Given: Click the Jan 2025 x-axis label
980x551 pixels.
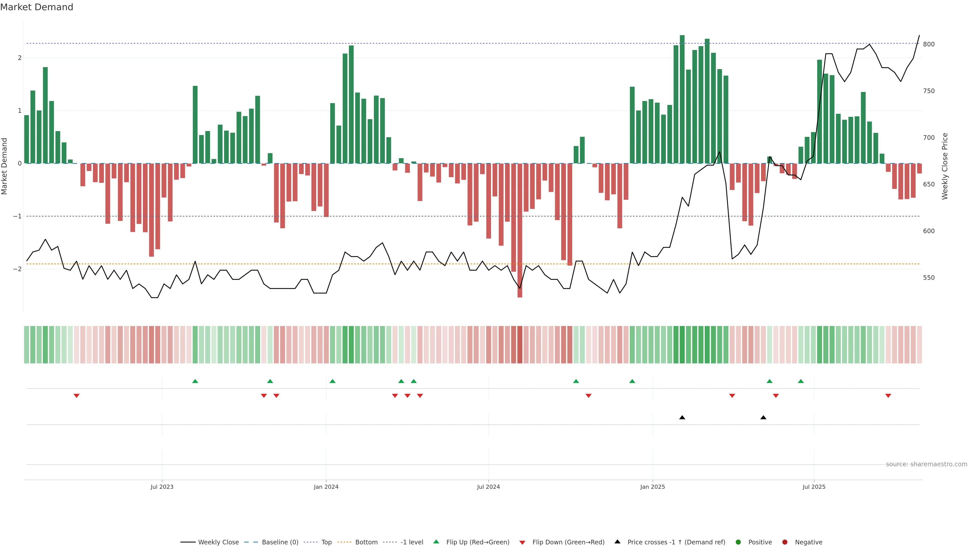Looking at the screenshot, I should tap(653, 487).
